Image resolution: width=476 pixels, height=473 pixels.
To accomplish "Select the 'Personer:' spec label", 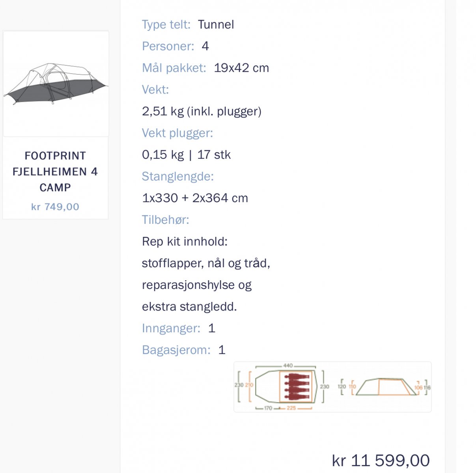I will 168,46.
